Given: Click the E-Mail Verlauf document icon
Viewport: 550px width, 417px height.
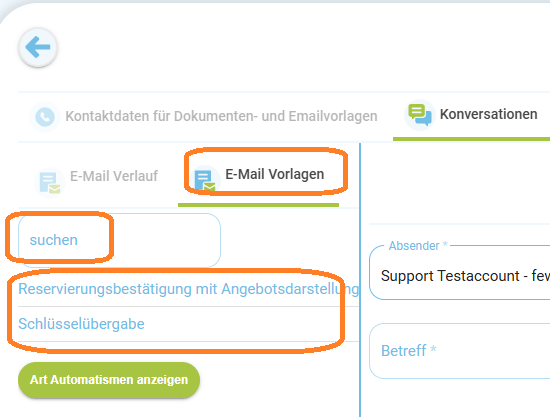Looking at the screenshot, I should (x=50, y=182).
